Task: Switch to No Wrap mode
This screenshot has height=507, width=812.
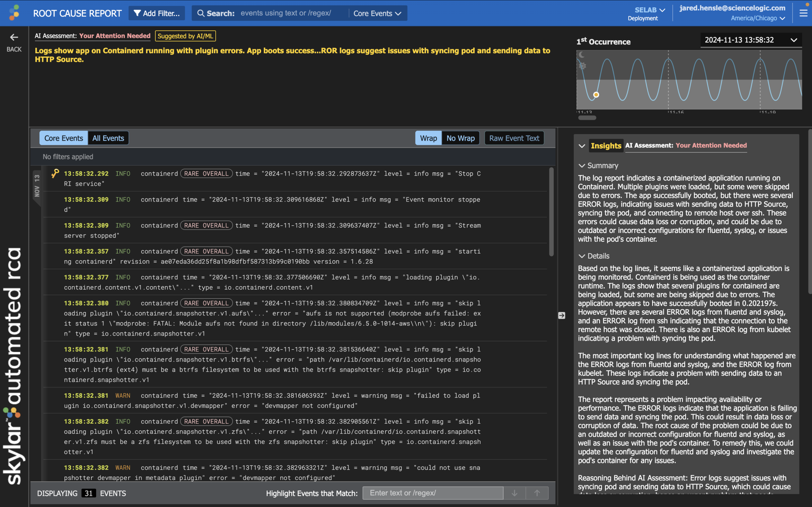Action: coord(460,138)
